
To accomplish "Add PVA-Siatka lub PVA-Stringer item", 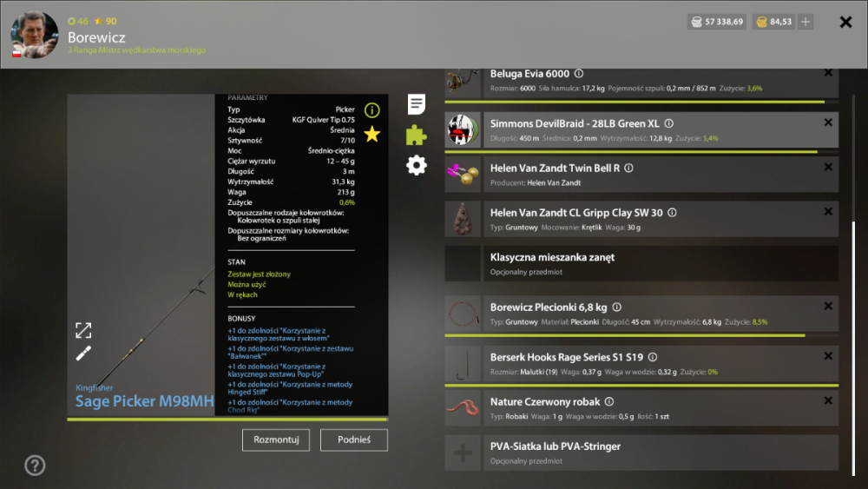I will 463,453.
